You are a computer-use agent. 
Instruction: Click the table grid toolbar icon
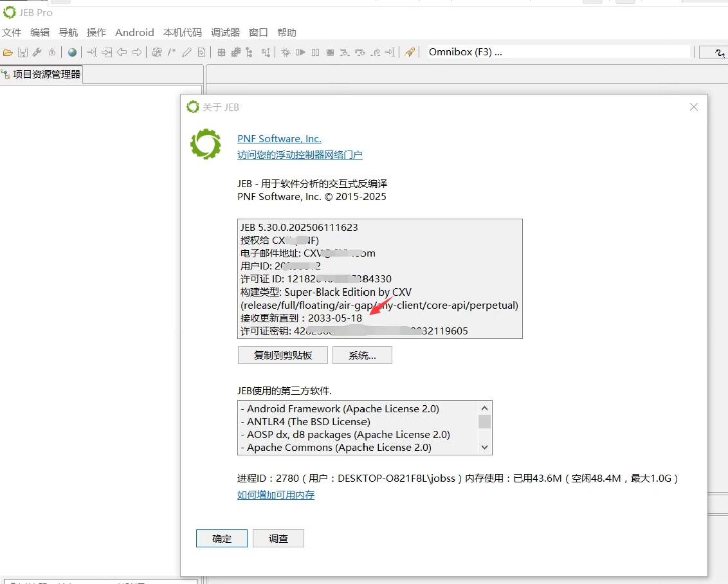(x=221, y=53)
